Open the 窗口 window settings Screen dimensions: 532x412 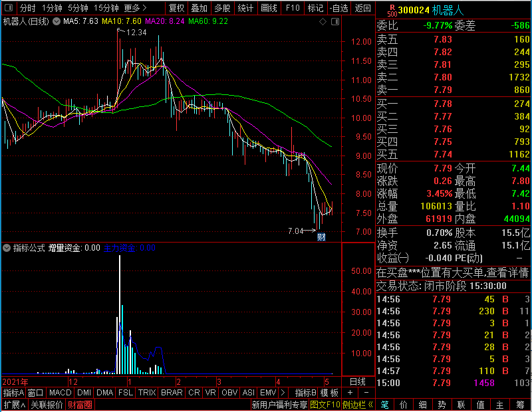(x=36, y=393)
